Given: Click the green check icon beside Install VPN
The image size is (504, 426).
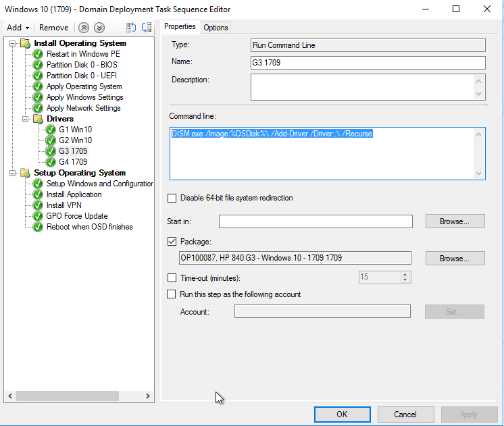Looking at the screenshot, I should click(x=38, y=205).
